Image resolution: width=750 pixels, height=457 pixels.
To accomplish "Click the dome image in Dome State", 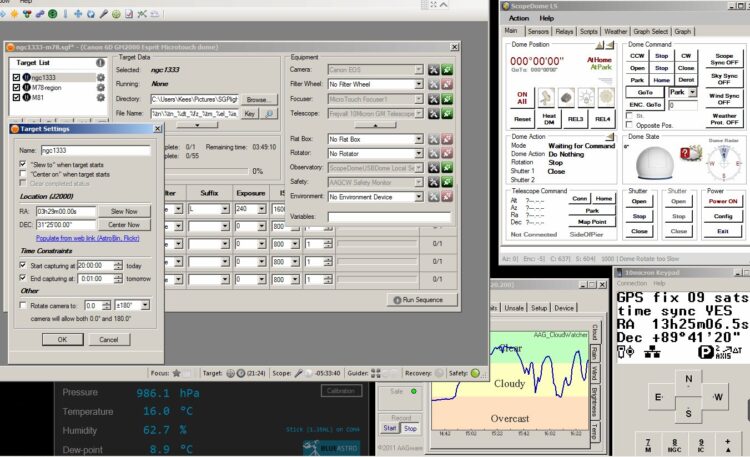I will (x=654, y=163).
